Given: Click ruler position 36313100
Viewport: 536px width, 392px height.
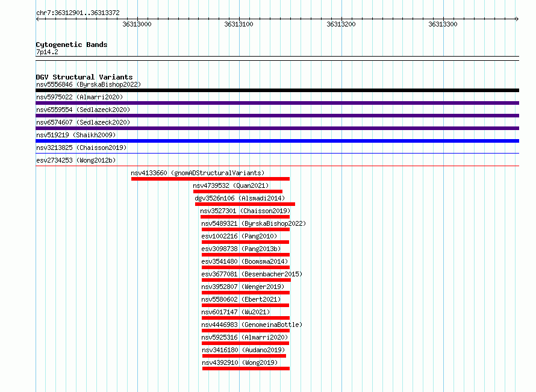Looking at the screenshot, I should click(x=238, y=24).
